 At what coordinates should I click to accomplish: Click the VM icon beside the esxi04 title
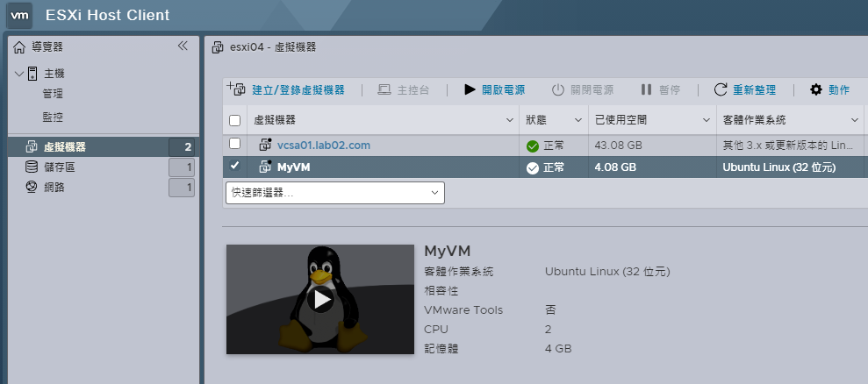[219, 47]
